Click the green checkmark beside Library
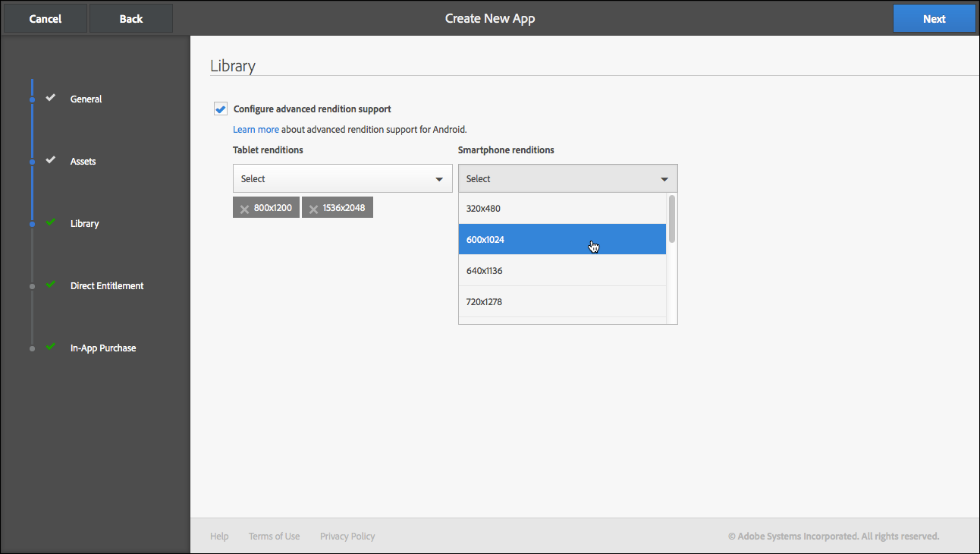 point(50,223)
